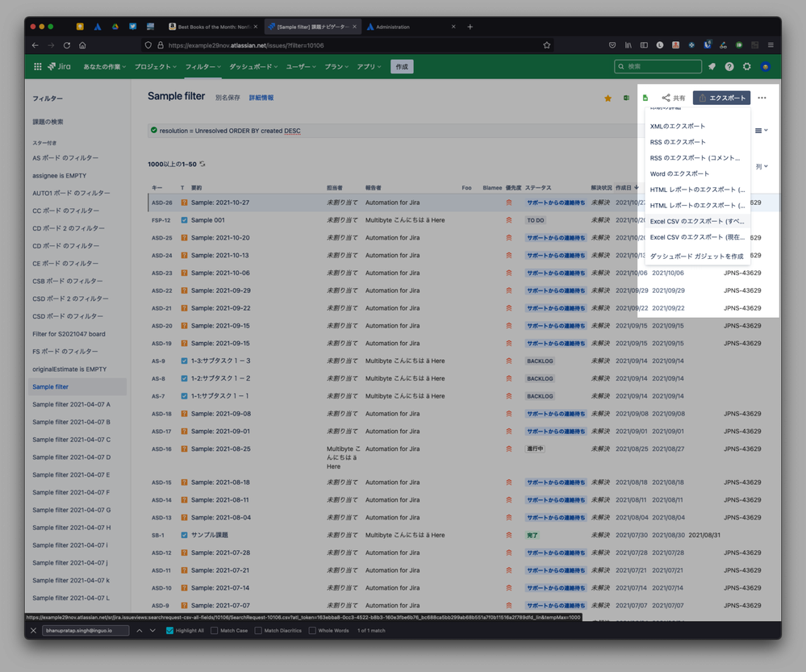
Task: Jump to previous find match arrow
Action: coord(140,630)
